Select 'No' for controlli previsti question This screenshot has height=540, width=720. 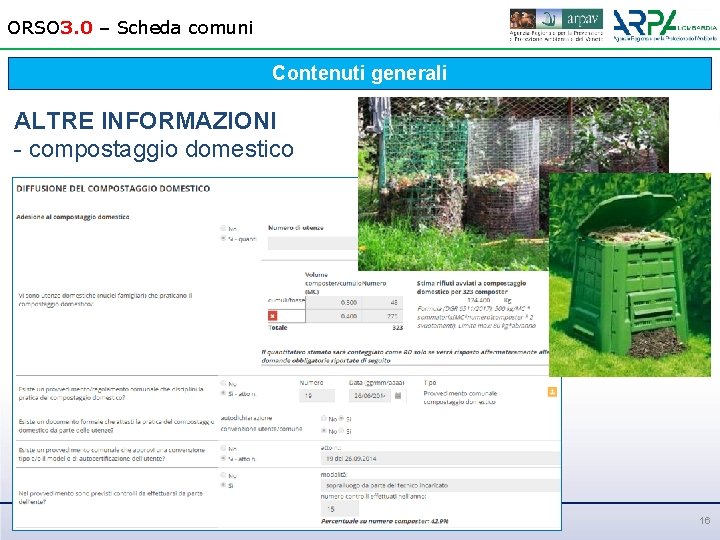coord(223,475)
